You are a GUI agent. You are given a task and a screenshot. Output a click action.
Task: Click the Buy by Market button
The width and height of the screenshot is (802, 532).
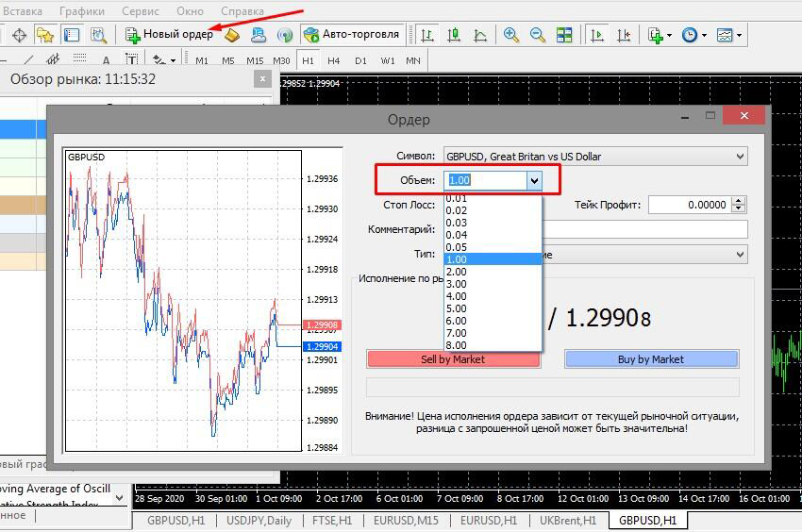tap(651, 359)
